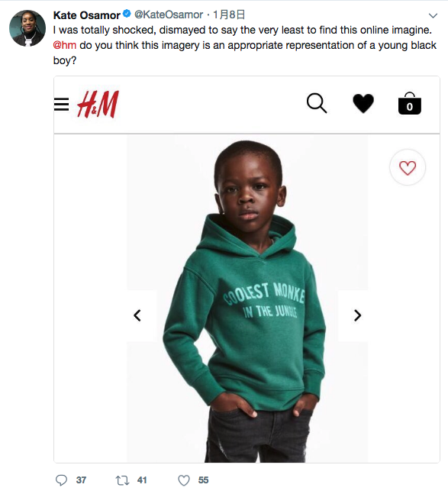
Task: Open H&M favorites via black heart icon
Action: click(363, 103)
